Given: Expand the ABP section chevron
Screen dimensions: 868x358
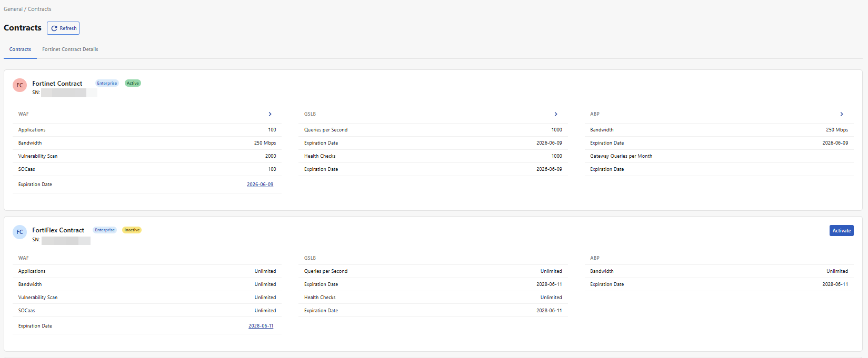Looking at the screenshot, I should [x=842, y=114].
